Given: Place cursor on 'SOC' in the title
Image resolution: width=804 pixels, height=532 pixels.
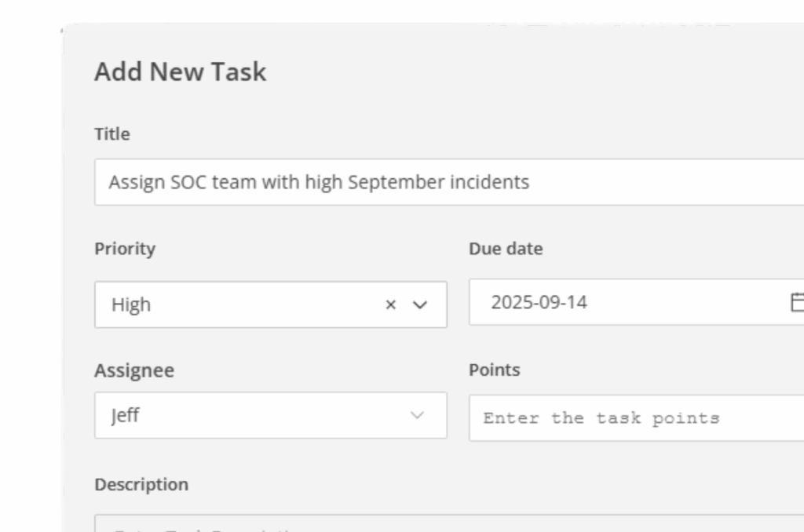Looking at the screenshot, I should click(188, 182).
